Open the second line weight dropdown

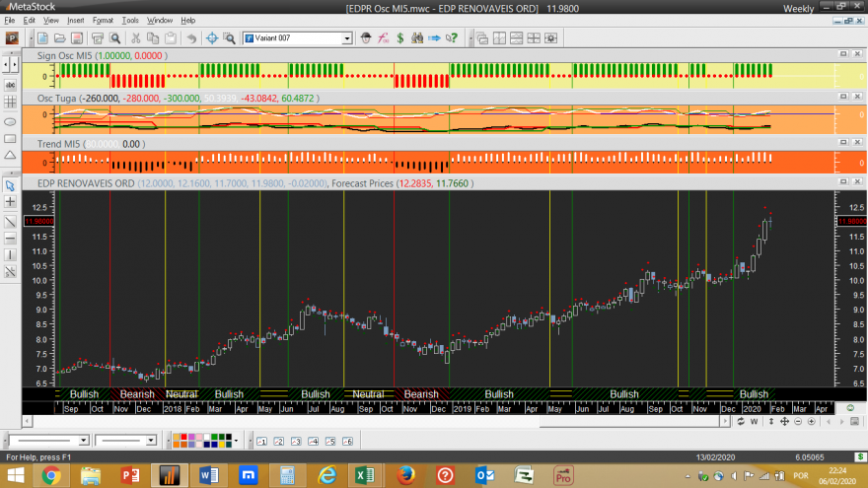coord(151,441)
